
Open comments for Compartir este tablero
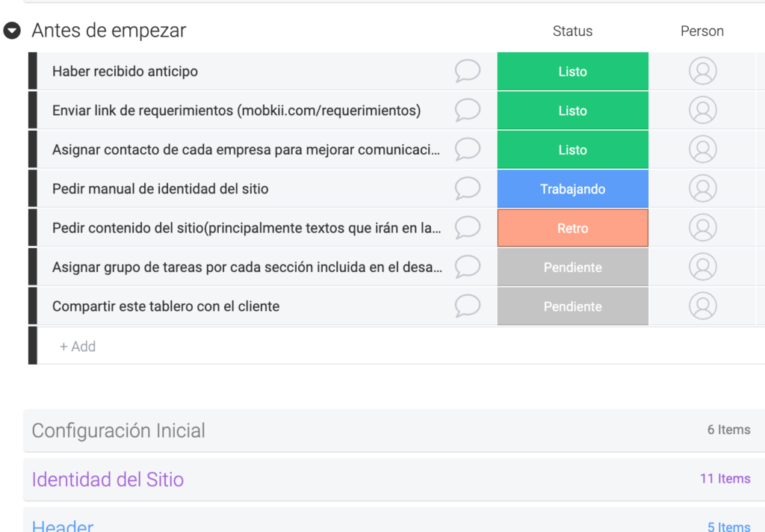[x=468, y=306]
